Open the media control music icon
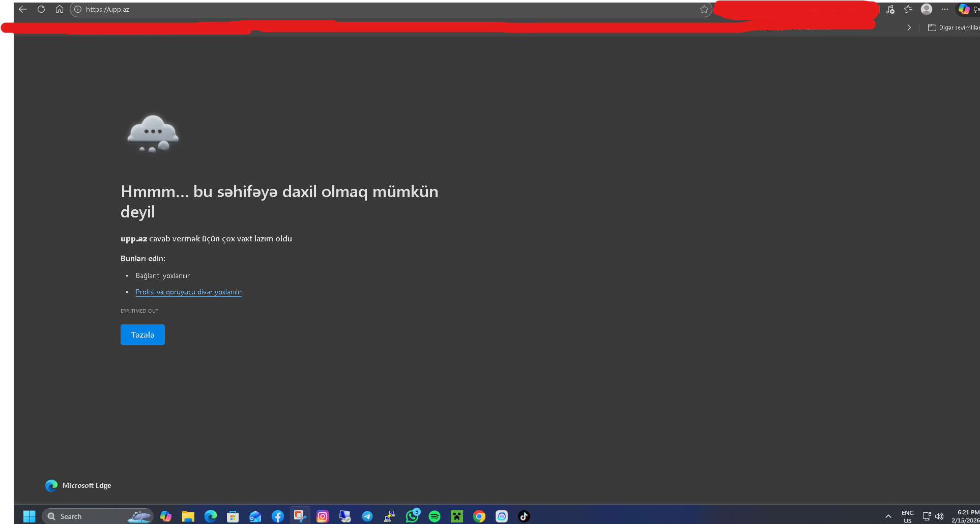This screenshot has width=980, height=524. (x=890, y=9)
